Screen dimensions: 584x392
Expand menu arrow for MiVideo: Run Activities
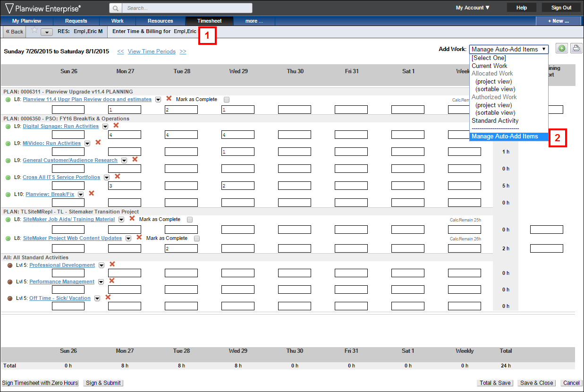(x=87, y=144)
